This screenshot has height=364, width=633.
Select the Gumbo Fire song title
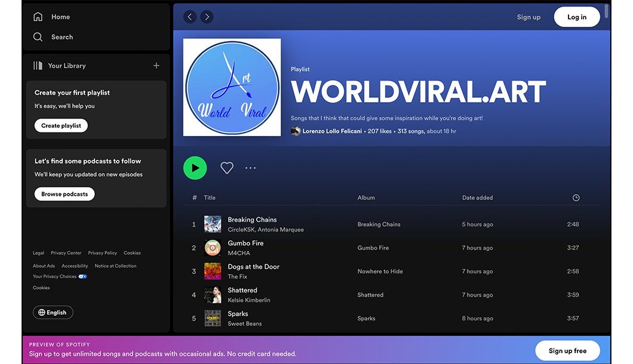(x=245, y=243)
